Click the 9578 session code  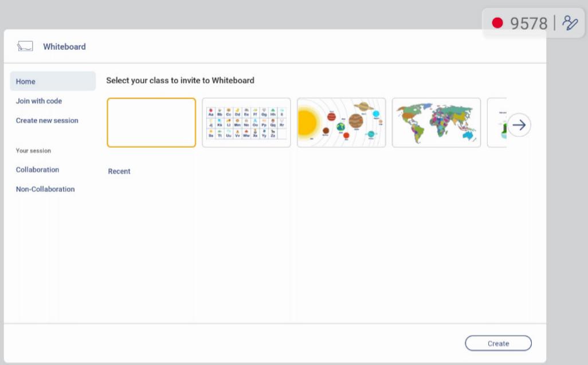tap(529, 23)
